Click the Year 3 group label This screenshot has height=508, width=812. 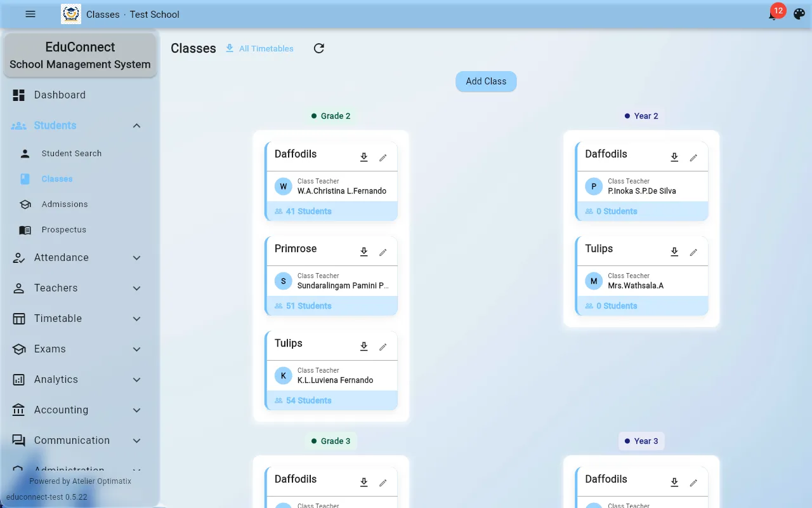point(641,441)
